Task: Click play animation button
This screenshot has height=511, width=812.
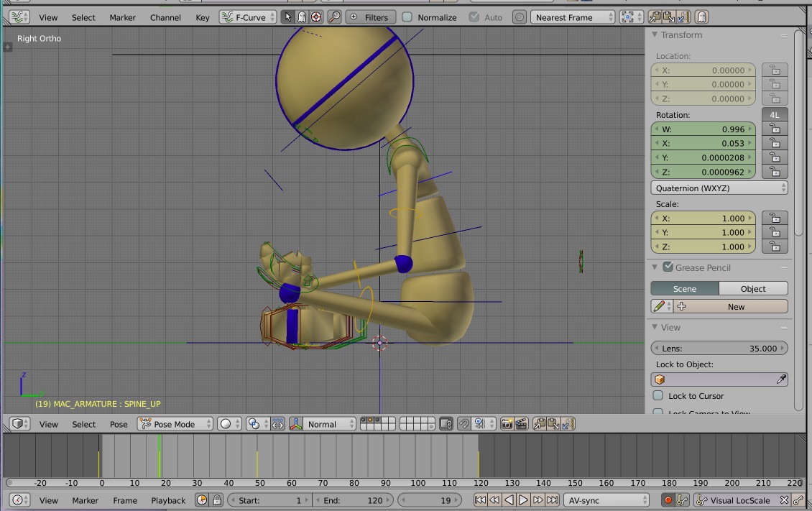Action: click(x=524, y=500)
